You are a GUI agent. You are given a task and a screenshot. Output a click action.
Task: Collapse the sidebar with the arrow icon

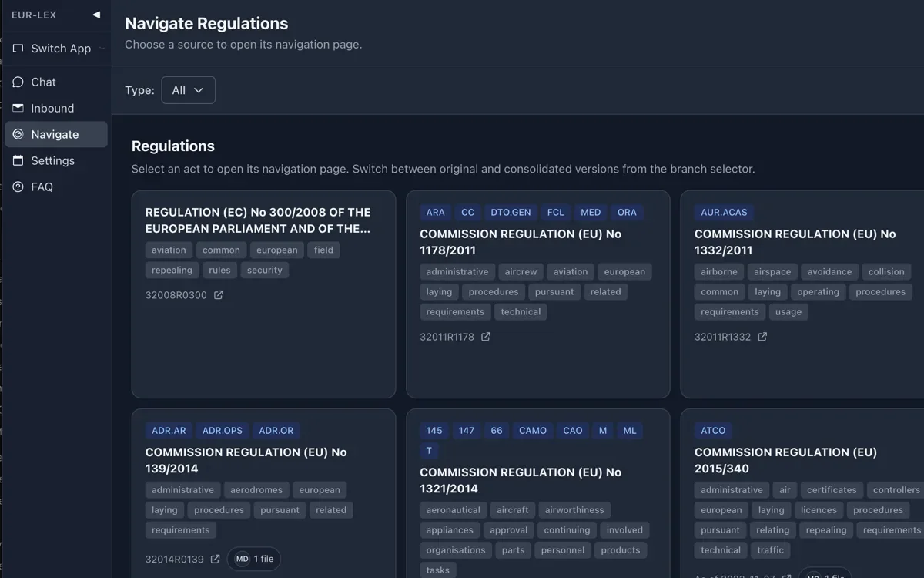tap(96, 15)
